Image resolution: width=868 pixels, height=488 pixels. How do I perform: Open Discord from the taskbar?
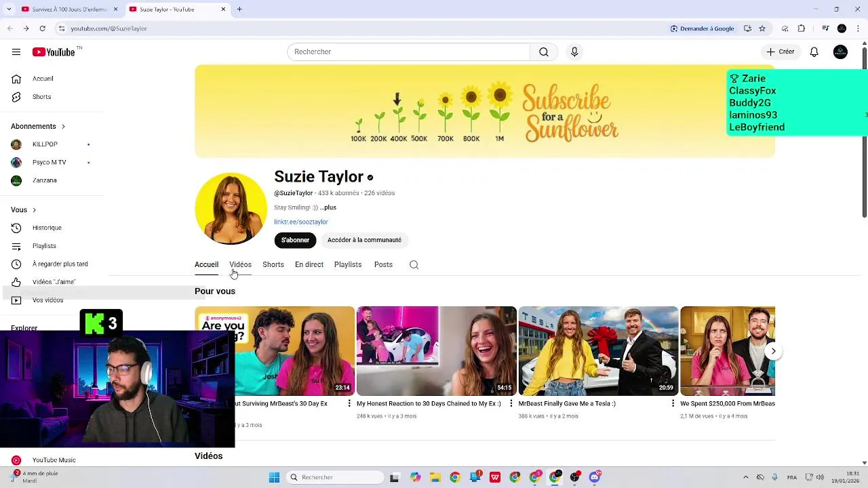pos(595,477)
